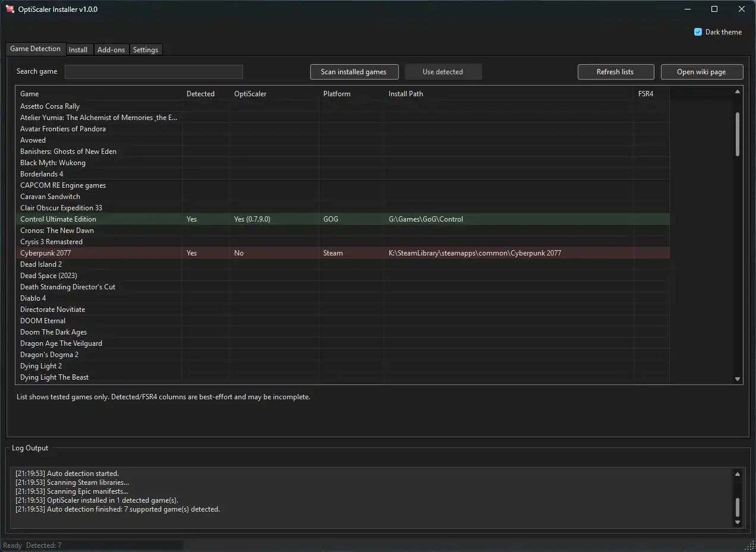This screenshot has width=756, height=552.
Task: Click game list scroll up arrow
Action: coord(738,92)
